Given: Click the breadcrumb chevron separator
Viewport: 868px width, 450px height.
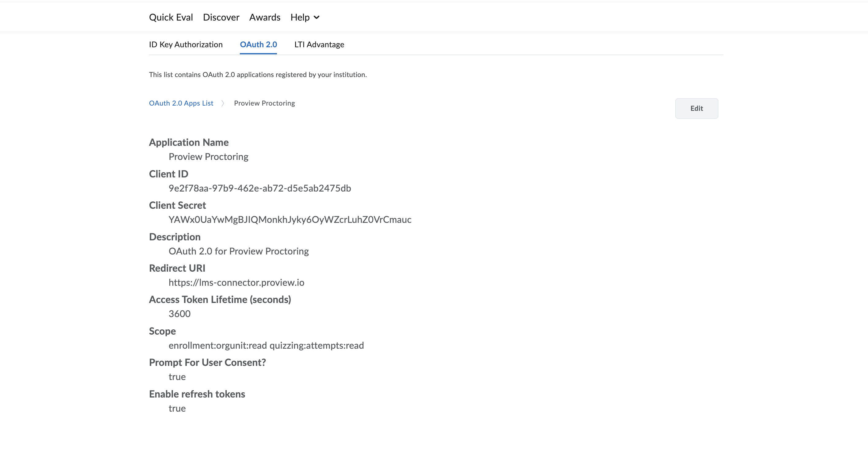Looking at the screenshot, I should pyautogui.click(x=223, y=103).
